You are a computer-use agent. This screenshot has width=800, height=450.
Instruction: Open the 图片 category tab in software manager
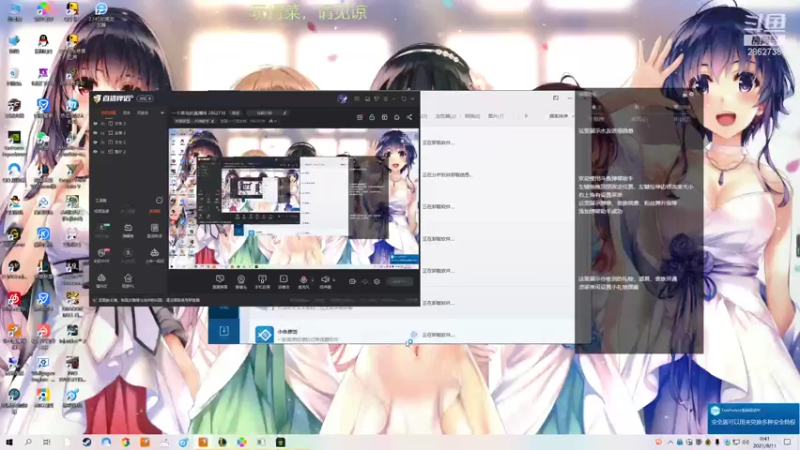495,116
